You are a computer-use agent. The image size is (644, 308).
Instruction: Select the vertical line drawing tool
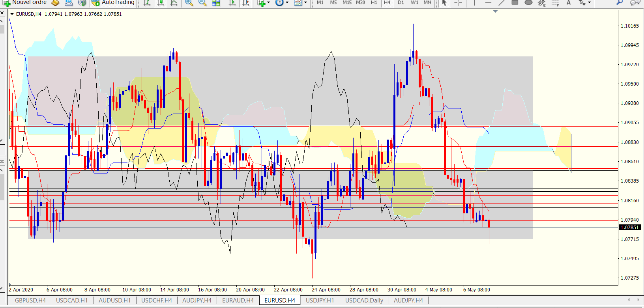474,3
